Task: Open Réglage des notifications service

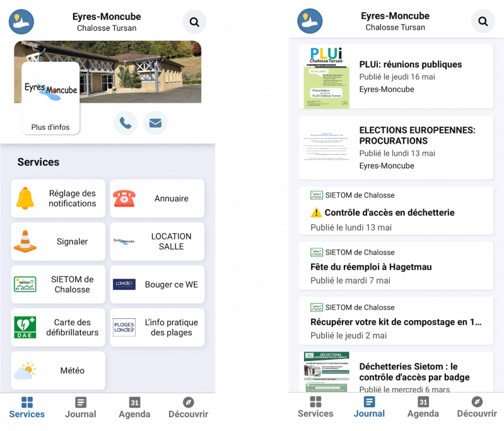Action: [58, 198]
